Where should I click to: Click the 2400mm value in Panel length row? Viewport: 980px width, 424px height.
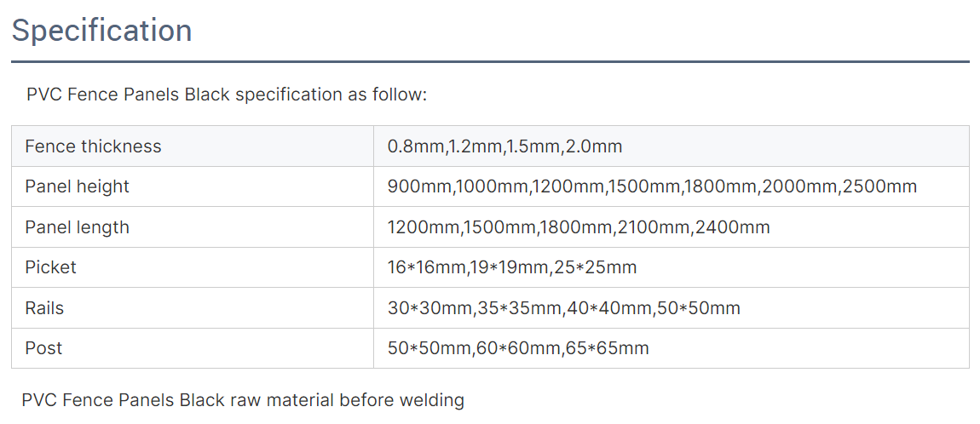[x=733, y=227]
